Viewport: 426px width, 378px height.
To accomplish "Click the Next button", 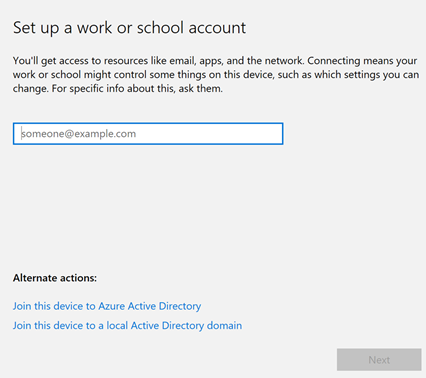I will tap(379, 360).
